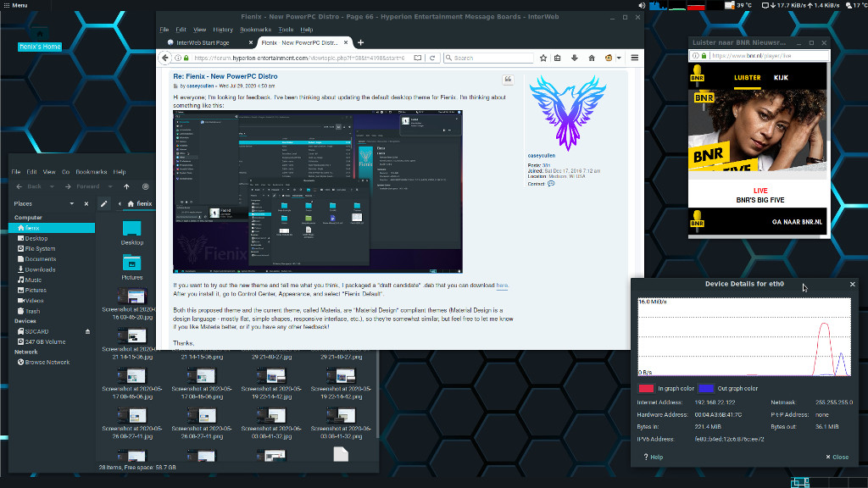Toggle reader view in InterWeb address bar
This screenshot has width=868, height=488.
tap(417, 58)
